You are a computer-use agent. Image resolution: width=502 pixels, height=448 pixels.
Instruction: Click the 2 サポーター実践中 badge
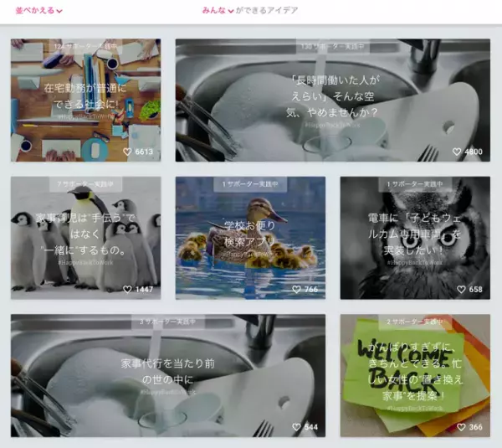click(415, 322)
